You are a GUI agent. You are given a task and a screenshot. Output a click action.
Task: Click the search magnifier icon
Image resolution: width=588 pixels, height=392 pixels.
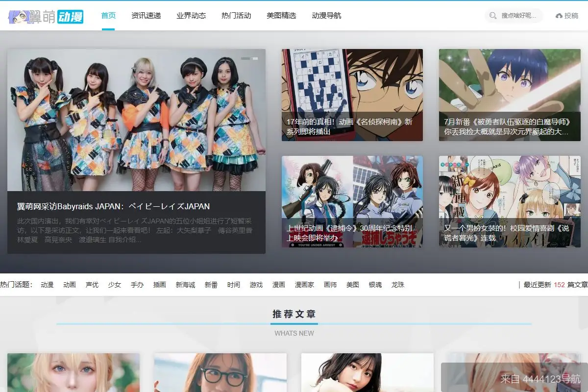pos(492,15)
